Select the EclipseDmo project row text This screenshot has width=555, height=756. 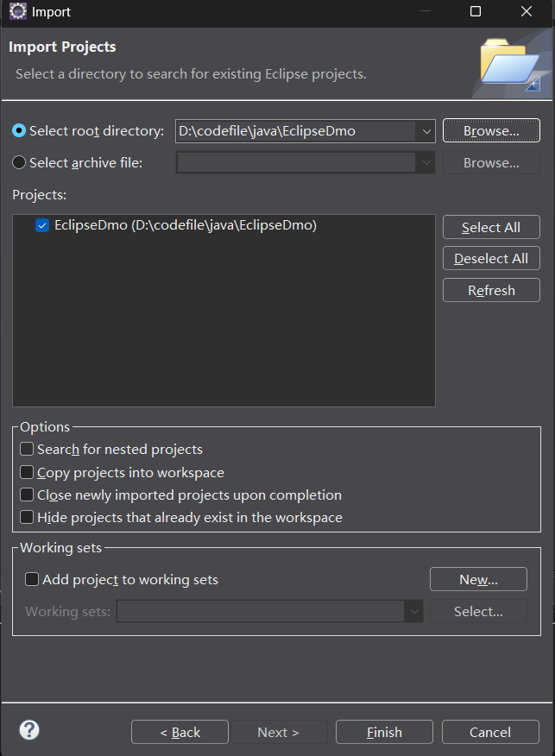[186, 225]
